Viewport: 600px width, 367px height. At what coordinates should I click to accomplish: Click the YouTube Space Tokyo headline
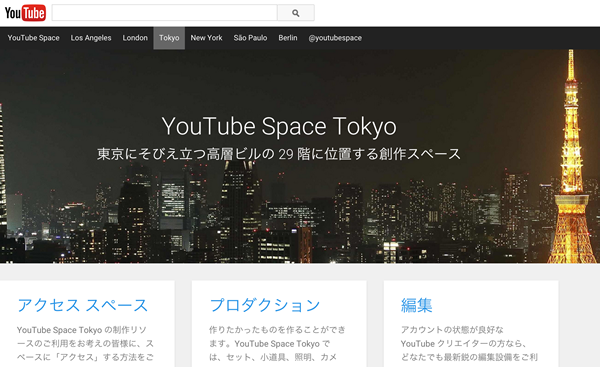pos(279,126)
